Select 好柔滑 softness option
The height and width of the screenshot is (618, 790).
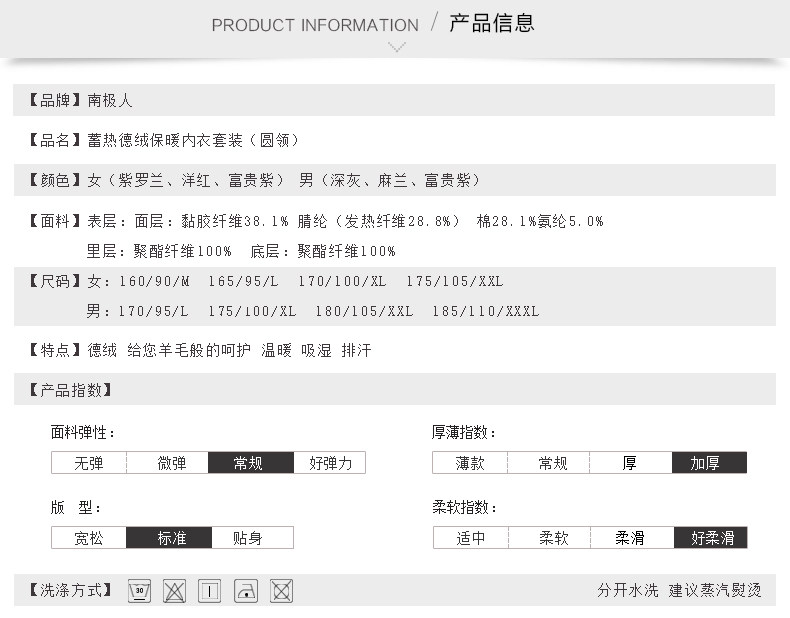712,538
